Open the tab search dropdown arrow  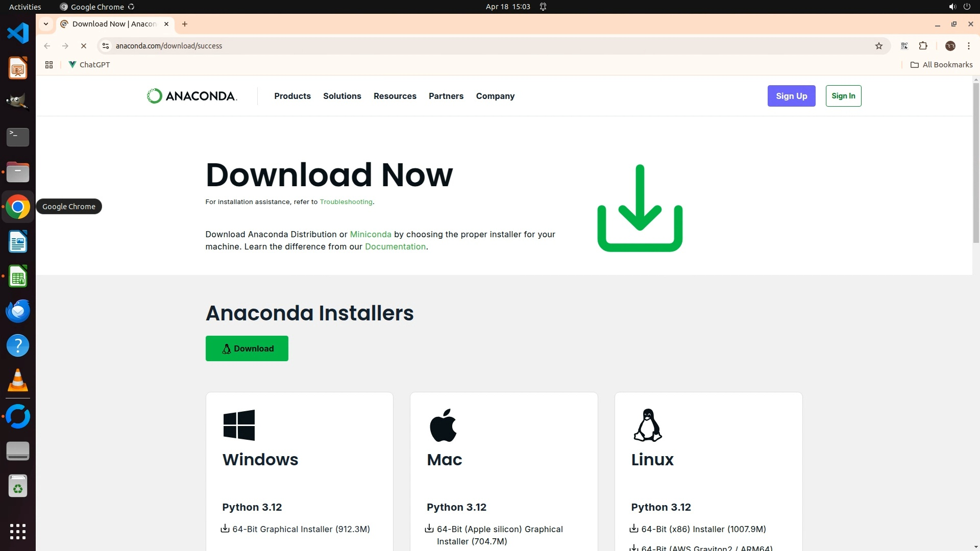click(46, 24)
